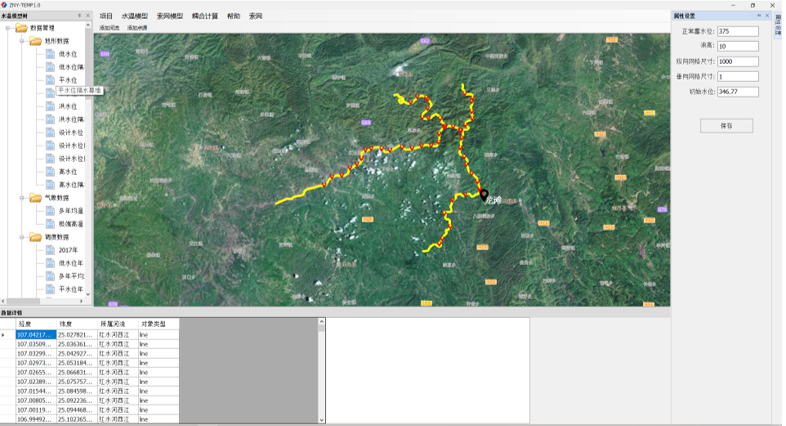Click the cell 107.02655...
786x426 pixels.
coord(36,372)
